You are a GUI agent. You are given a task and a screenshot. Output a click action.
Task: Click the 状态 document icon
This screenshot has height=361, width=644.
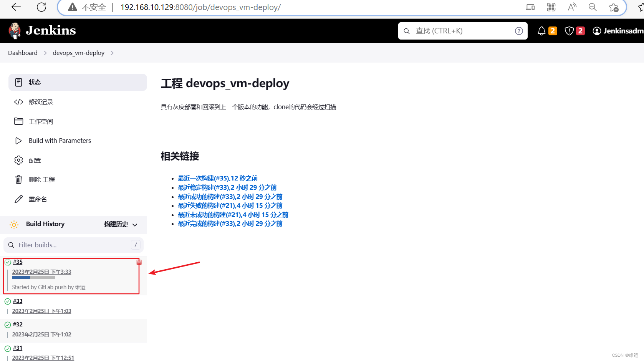[18, 82]
